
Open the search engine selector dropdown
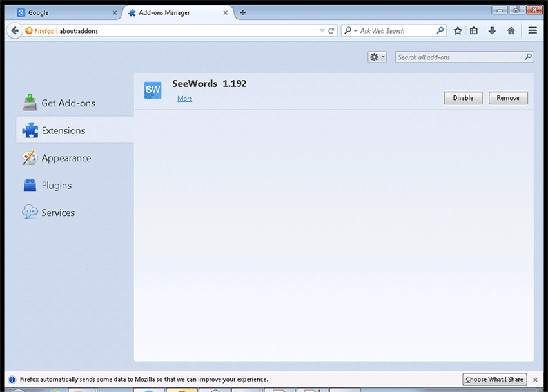(350, 30)
